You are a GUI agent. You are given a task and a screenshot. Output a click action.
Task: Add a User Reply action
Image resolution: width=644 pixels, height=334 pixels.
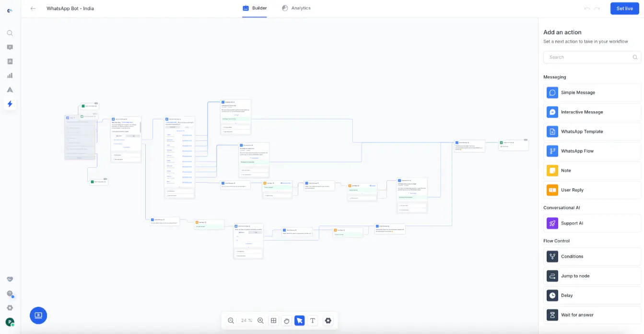(592, 190)
